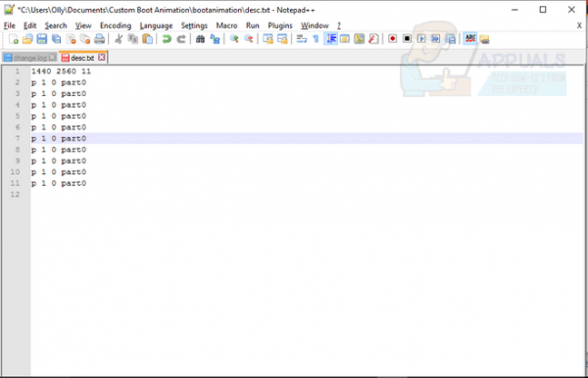This screenshot has width=588, height=378.
Task: Click the Play macro icon
Action: pyautogui.click(x=421, y=39)
